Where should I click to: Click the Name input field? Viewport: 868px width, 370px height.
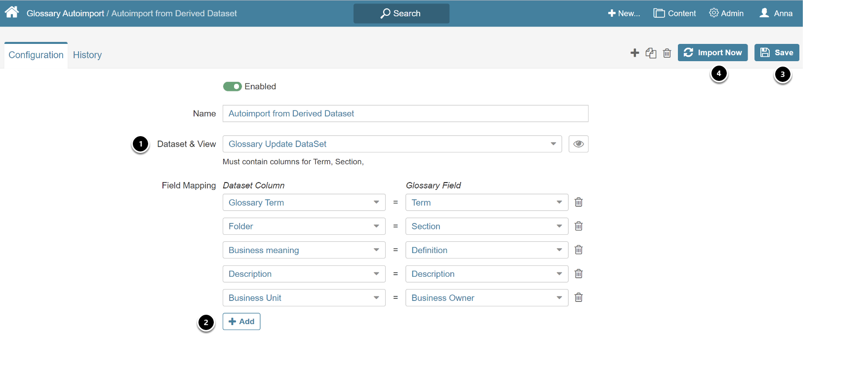pyautogui.click(x=405, y=113)
